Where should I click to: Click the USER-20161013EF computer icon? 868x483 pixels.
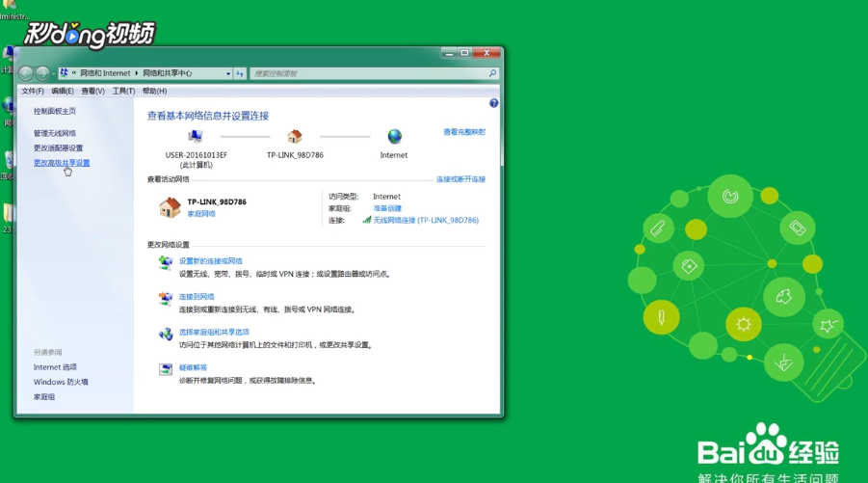click(196, 136)
